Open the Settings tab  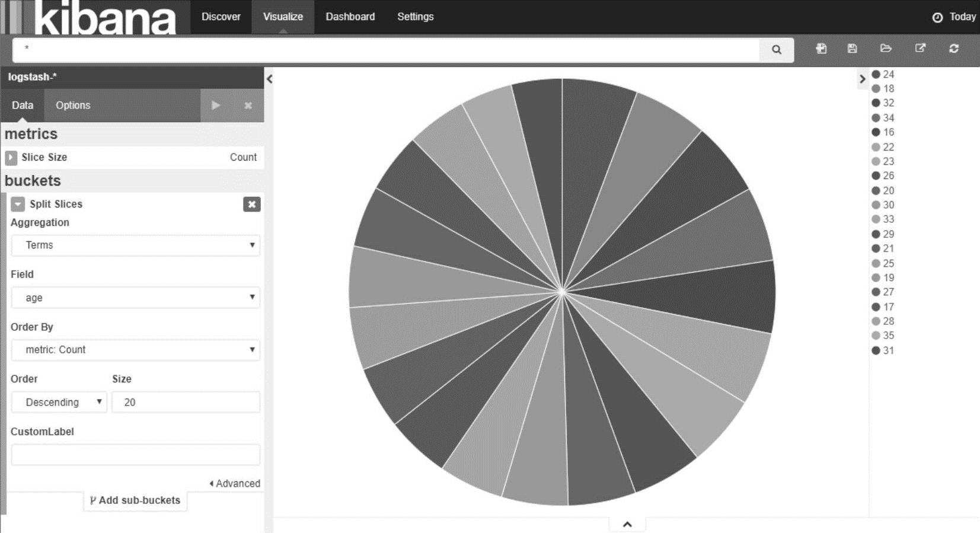pyautogui.click(x=416, y=17)
